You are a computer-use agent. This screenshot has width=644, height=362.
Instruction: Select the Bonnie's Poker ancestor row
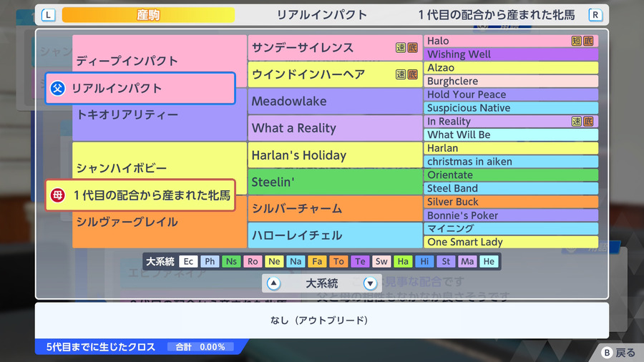[x=511, y=215]
